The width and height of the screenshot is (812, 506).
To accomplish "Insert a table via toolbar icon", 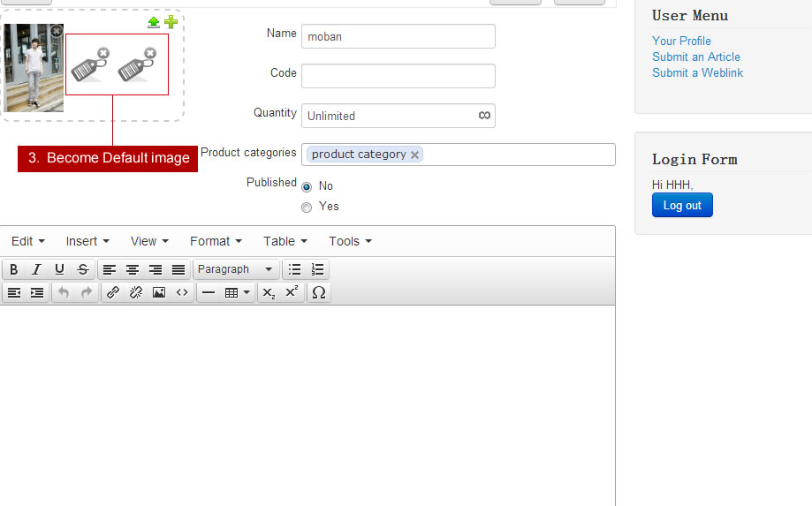I will [231, 293].
